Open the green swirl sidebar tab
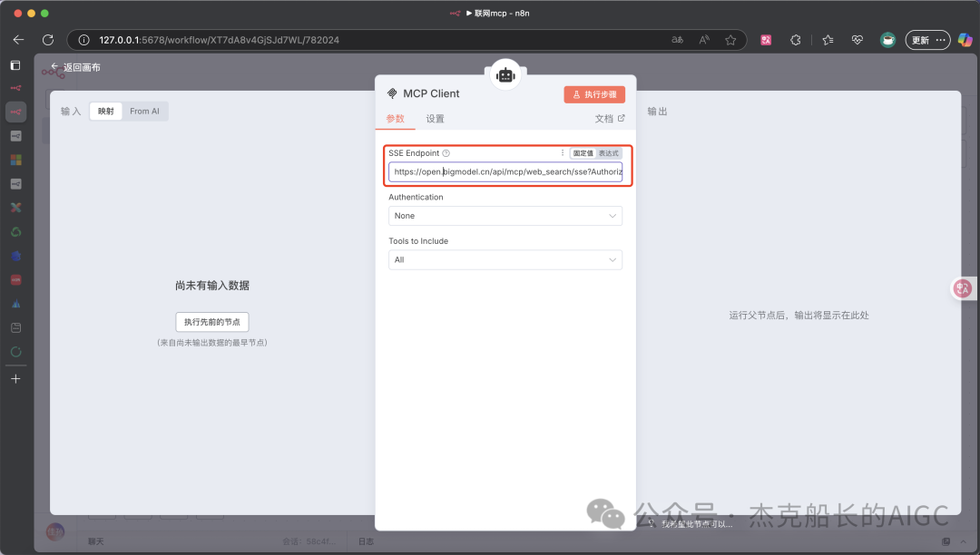 [15, 231]
